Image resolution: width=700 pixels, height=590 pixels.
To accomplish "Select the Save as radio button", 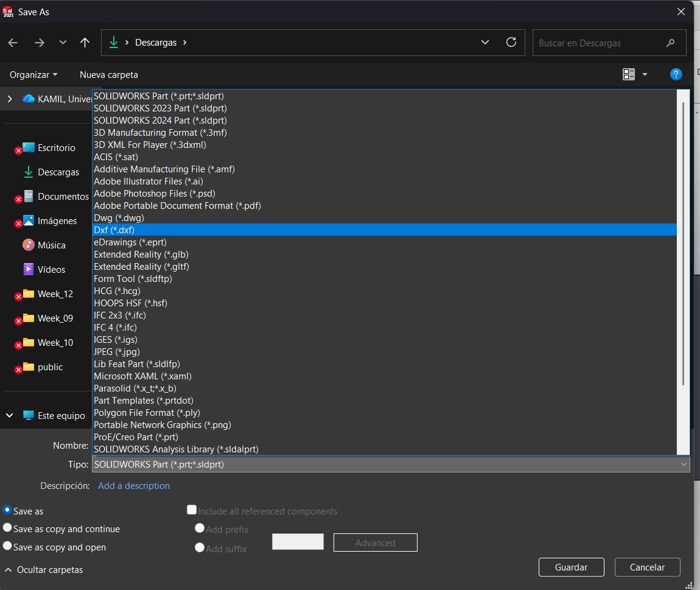I will pos(7,510).
